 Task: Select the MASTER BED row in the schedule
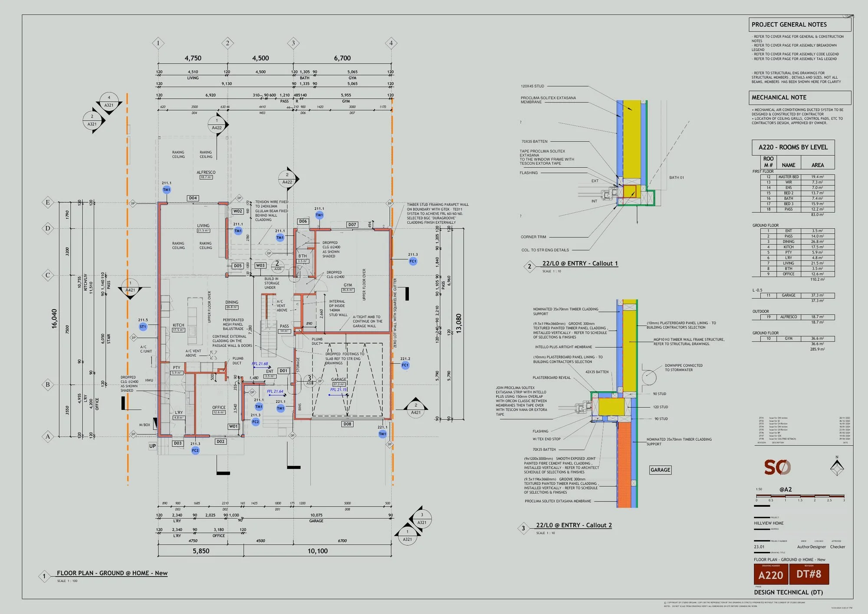click(797, 177)
